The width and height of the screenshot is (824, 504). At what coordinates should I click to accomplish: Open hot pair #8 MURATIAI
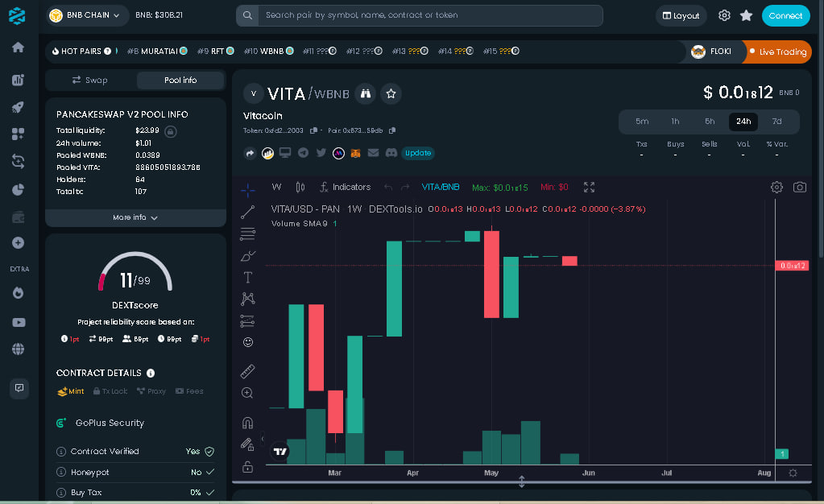tap(156, 51)
